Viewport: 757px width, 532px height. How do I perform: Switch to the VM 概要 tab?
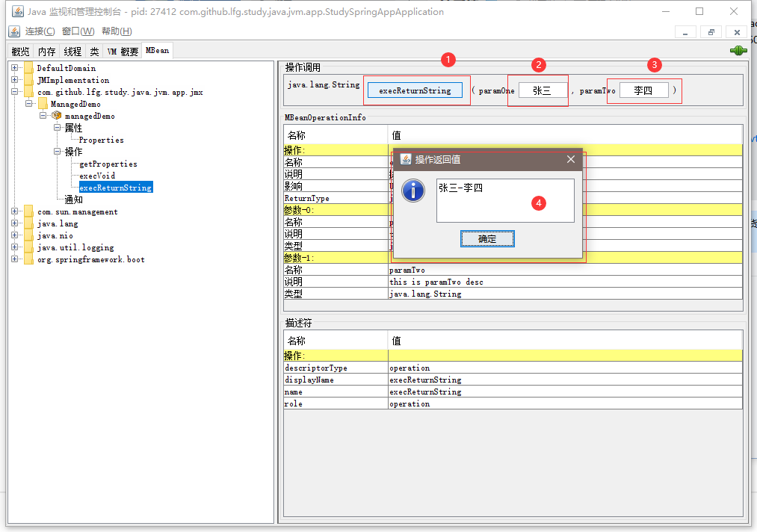pyautogui.click(x=123, y=51)
